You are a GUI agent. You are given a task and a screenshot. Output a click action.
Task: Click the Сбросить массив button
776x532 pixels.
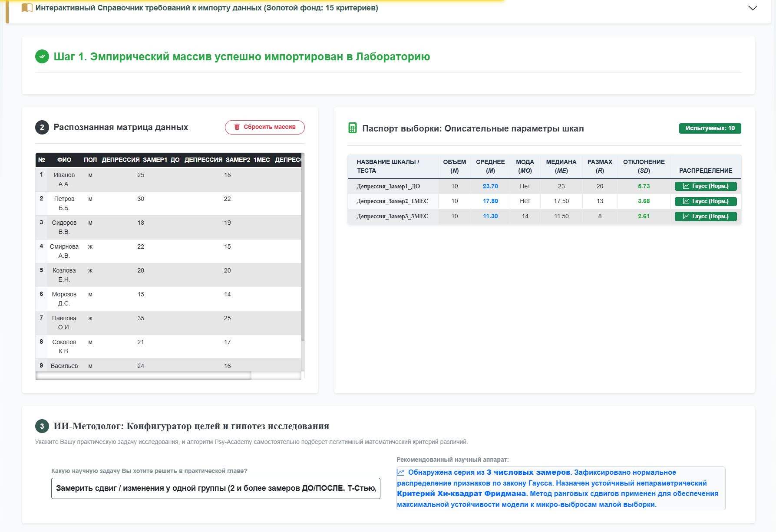[265, 127]
